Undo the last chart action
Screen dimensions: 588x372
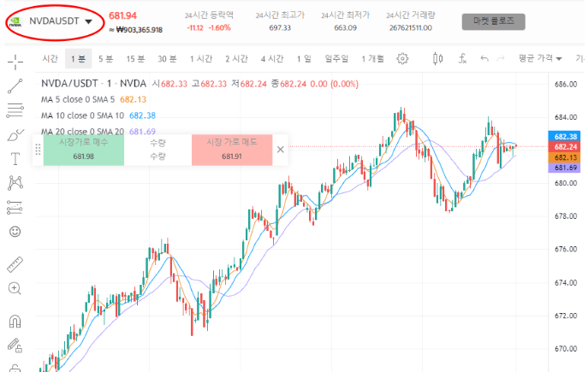click(x=484, y=59)
